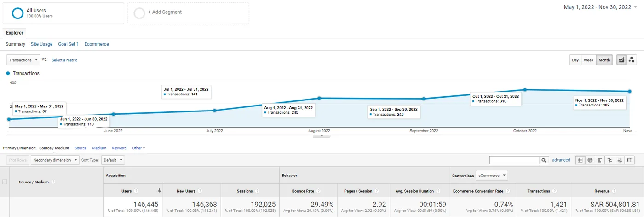644x217 pixels.
Task: Click the table search input field
Action: [x=514, y=160]
